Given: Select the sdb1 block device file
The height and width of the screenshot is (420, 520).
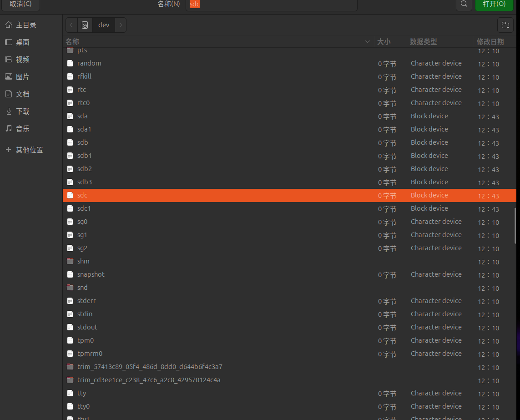Looking at the screenshot, I should pos(85,156).
